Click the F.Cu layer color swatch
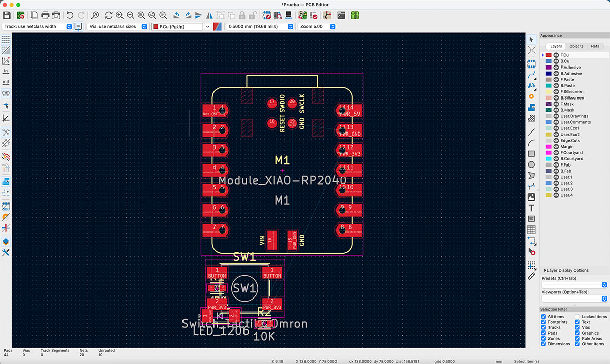This screenshot has height=364, width=610. pyautogui.click(x=548, y=55)
